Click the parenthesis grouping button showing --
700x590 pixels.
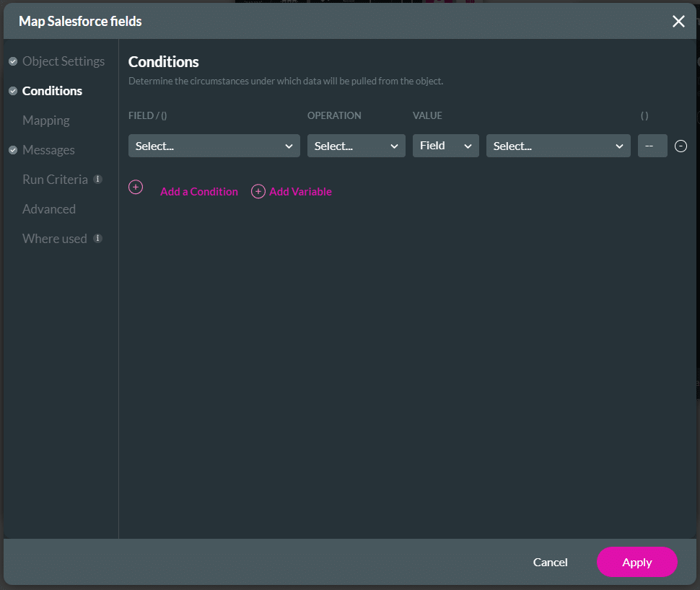coord(652,146)
